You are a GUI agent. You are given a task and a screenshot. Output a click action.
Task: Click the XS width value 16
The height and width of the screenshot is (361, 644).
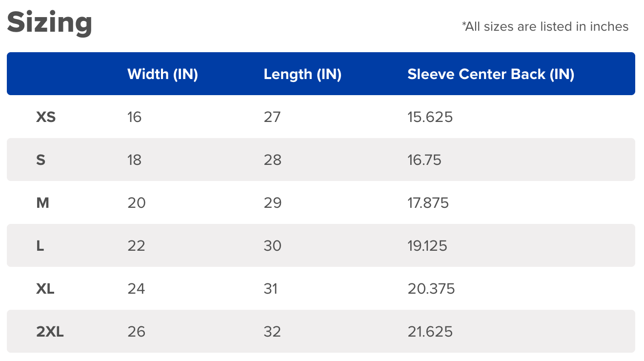(x=134, y=117)
